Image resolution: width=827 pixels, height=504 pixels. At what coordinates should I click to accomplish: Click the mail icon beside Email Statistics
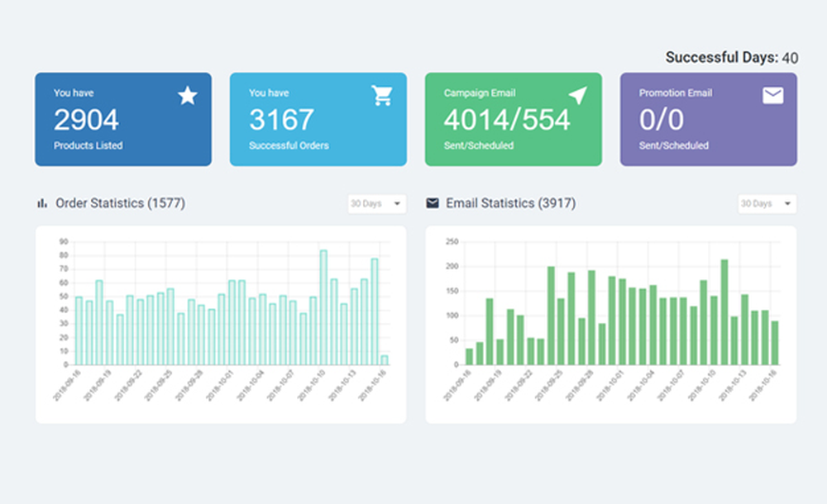coord(433,203)
